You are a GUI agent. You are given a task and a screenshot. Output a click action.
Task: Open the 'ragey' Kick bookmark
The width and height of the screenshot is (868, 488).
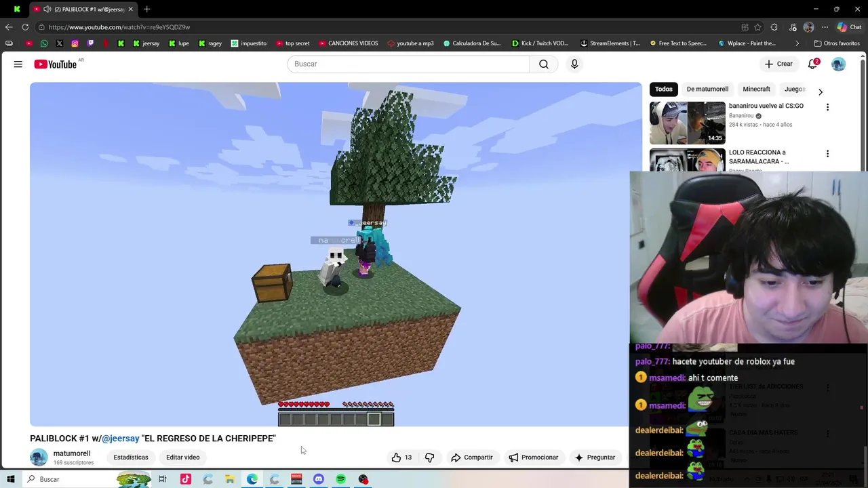pyautogui.click(x=210, y=43)
